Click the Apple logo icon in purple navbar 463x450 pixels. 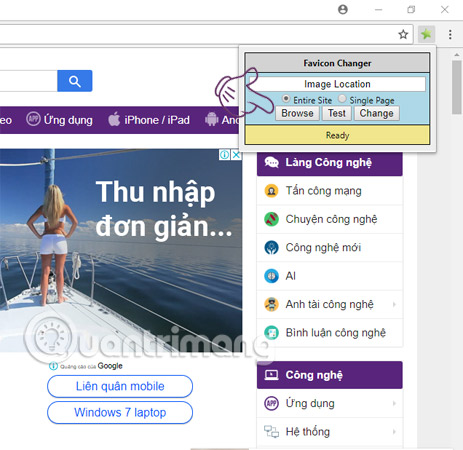coord(114,119)
